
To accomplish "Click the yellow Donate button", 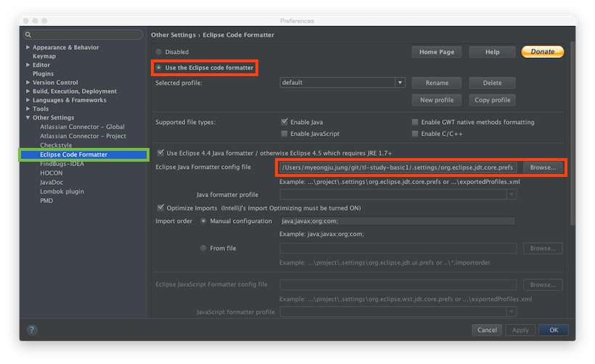I will pyautogui.click(x=542, y=51).
